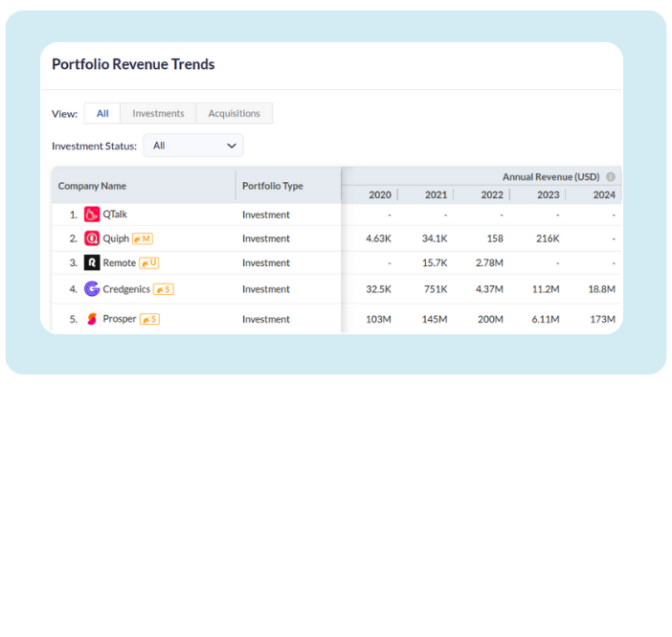The height and width of the screenshot is (637, 672).
Task: Select Credgenics' 32.5K revenue cell
Action: click(378, 289)
